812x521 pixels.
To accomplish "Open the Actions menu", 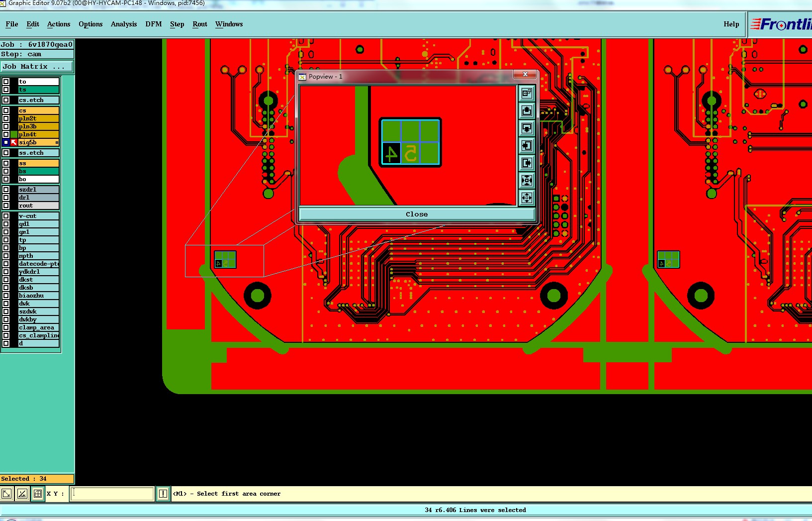I will pos(59,24).
